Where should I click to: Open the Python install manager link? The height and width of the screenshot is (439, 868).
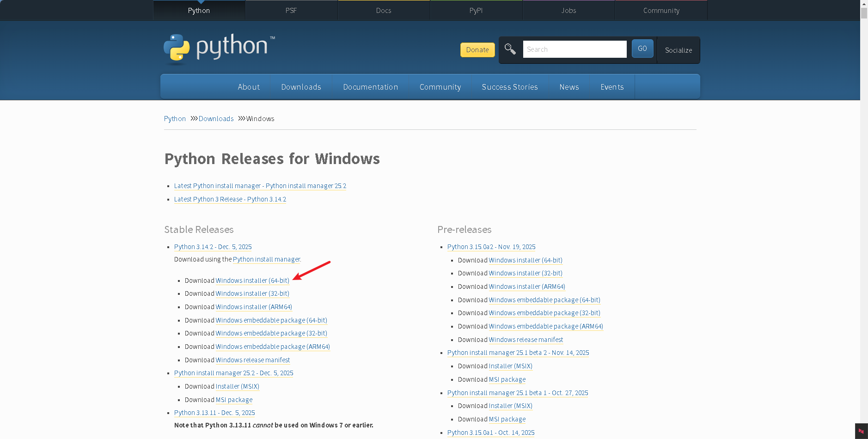266,259
